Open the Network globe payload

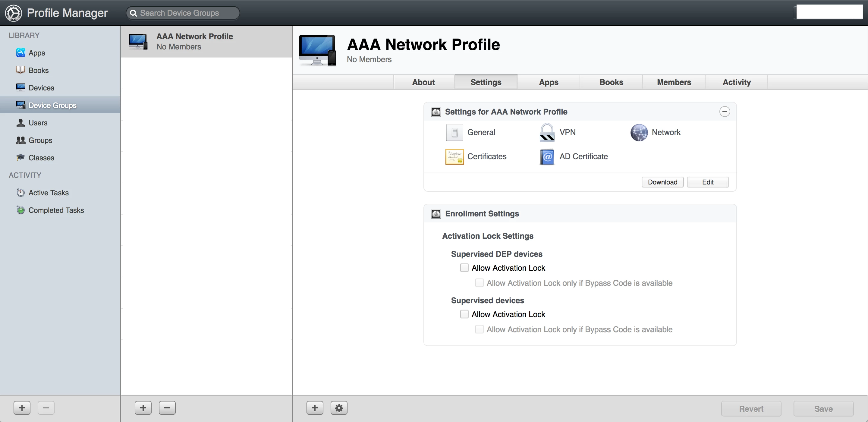[639, 132]
